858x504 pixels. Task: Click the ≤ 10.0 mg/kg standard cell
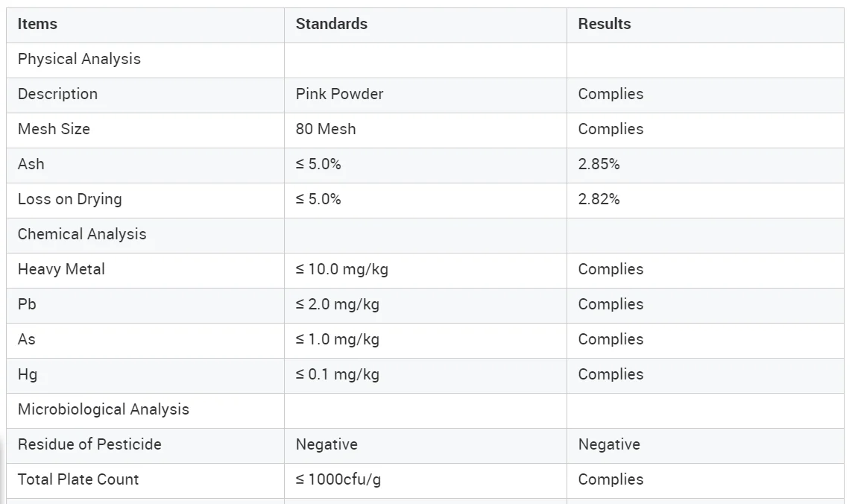pyautogui.click(x=341, y=269)
